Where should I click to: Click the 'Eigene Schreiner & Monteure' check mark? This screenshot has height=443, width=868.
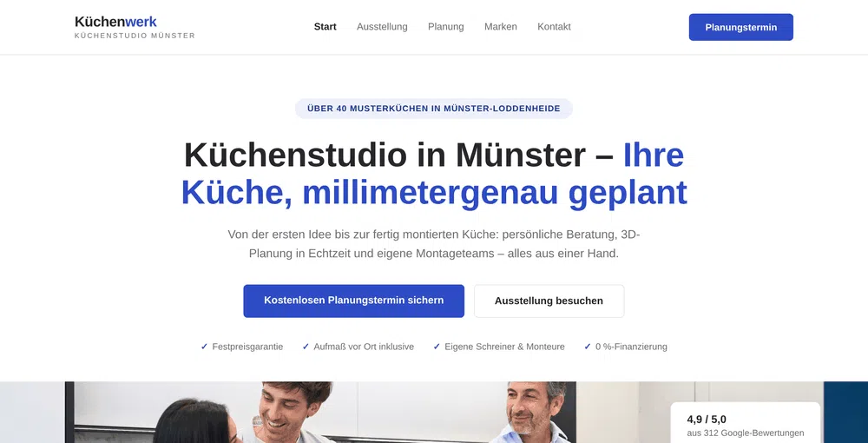pos(437,347)
